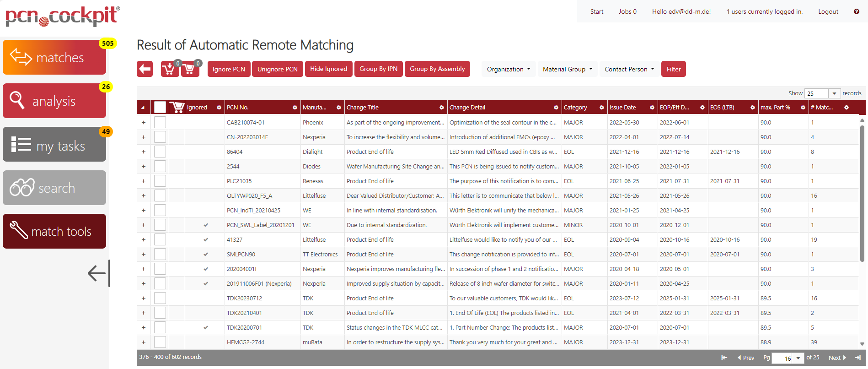
Task: Open the Material Group dropdown
Action: pyautogui.click(x=568, y=69)
